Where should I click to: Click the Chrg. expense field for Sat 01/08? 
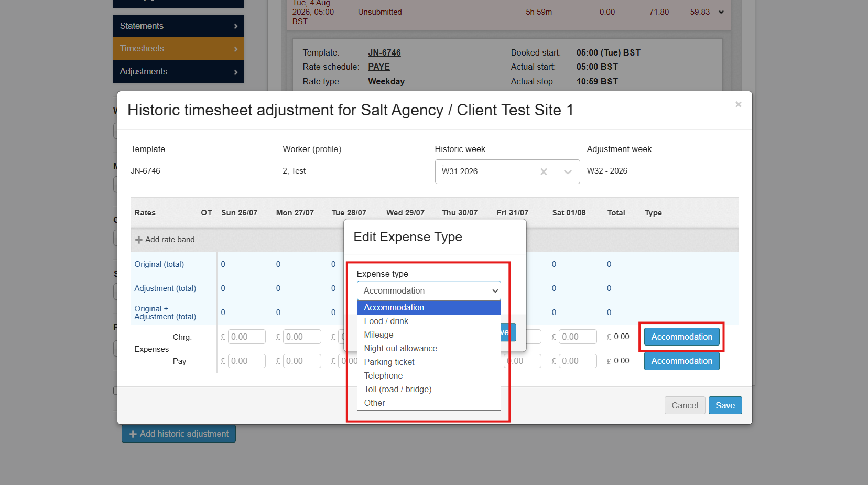(578, 337)
